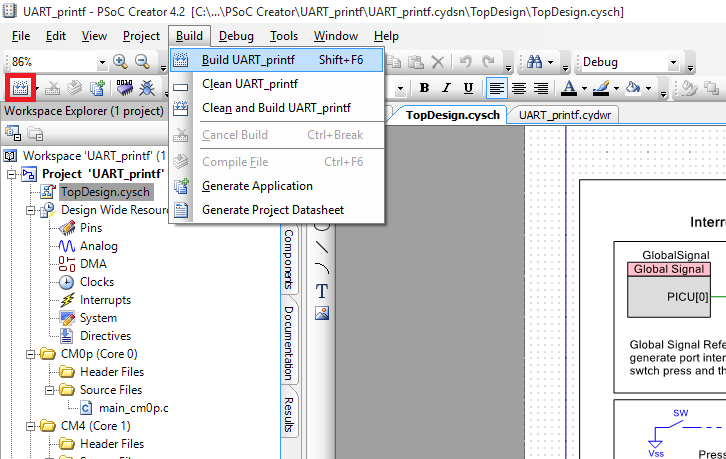Select align right text option
726x459 pixels.
click(541, 88)
